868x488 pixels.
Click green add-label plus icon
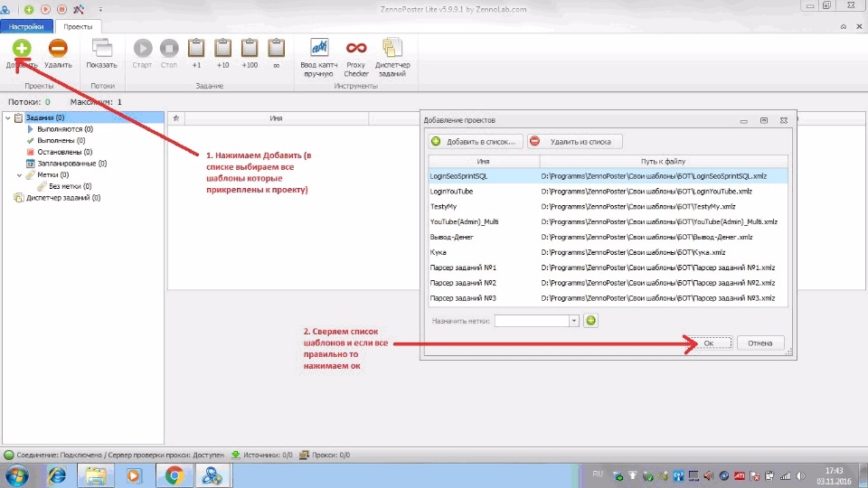[x=590, y=320]
